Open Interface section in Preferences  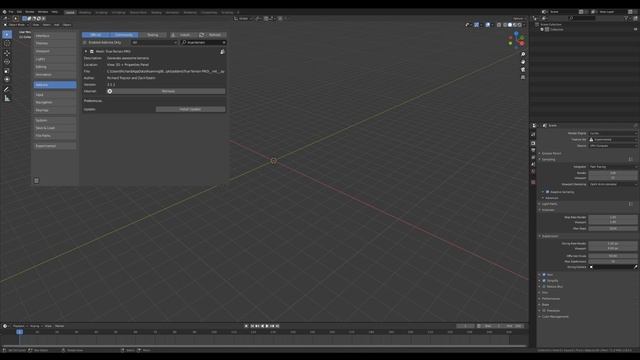pos(55,36)
